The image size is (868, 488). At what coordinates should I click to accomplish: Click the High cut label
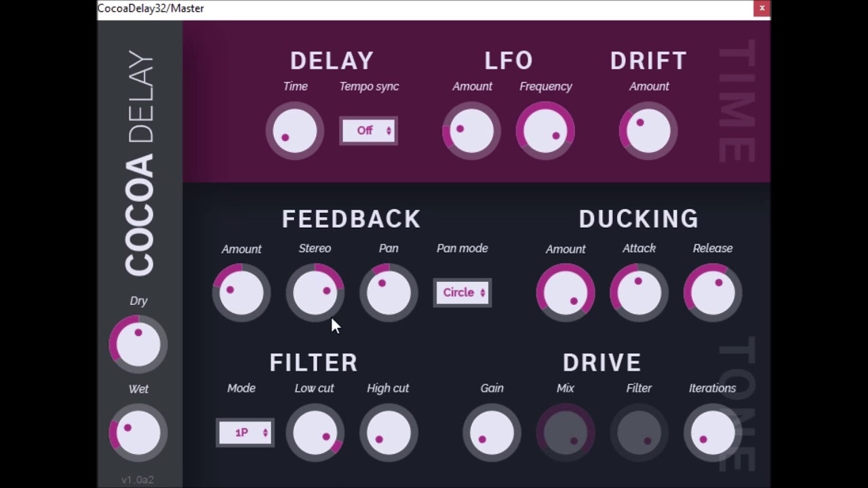pyautogui.click(x=388, y=388)
